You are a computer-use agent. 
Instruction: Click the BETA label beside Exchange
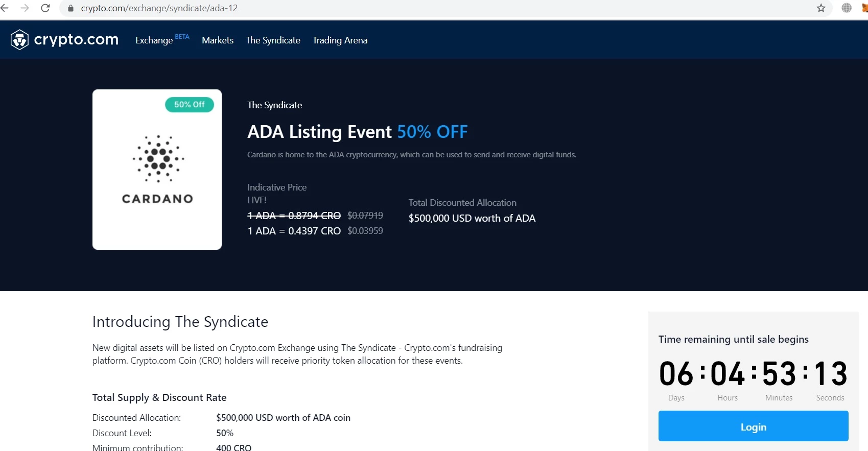(182, 37)
